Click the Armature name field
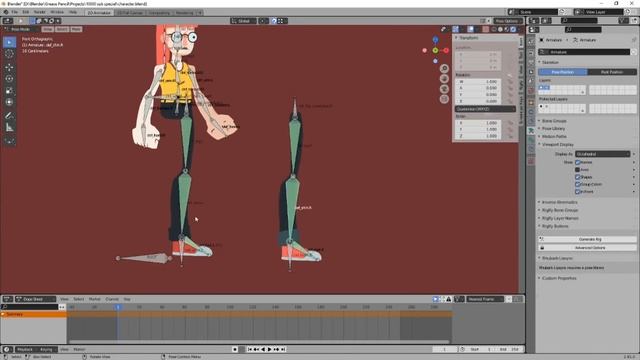Image resolution: width=640 pixels, height=360 pixels. click(x=584, y=52)
